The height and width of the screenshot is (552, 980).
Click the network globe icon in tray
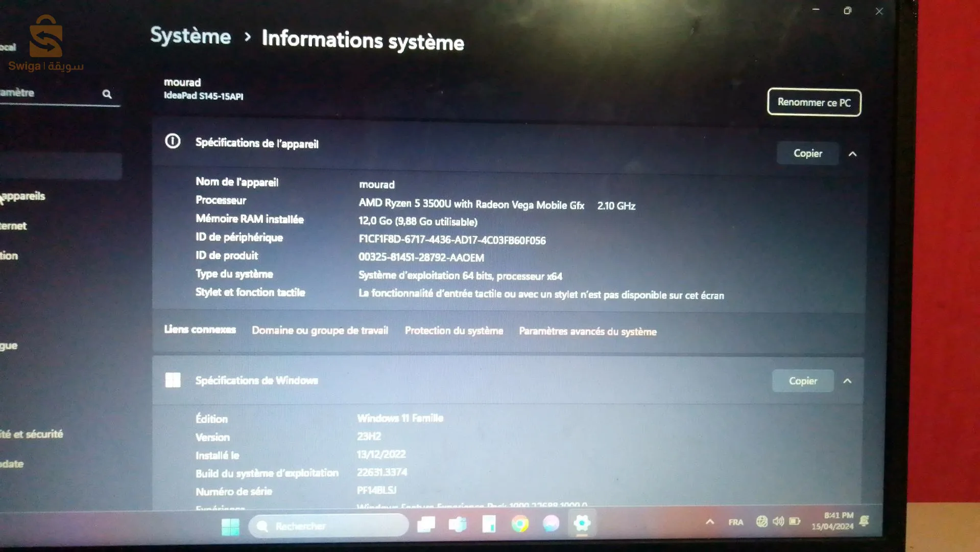pos(761,521)
